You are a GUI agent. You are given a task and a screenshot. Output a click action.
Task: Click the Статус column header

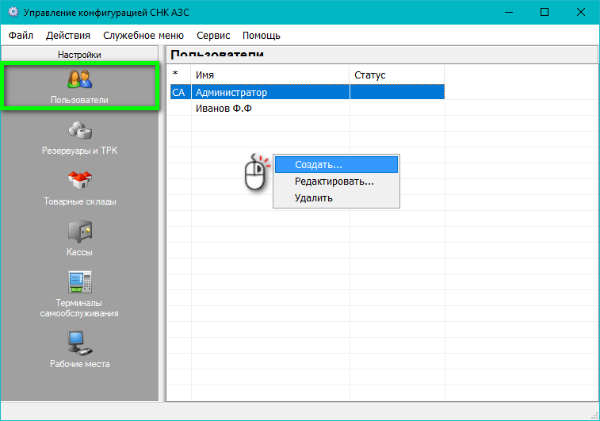tap(396, 75)
